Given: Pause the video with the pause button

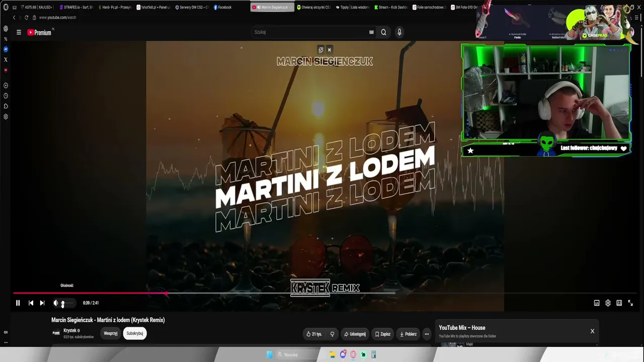Looking at the screenshot, I should [18, 303].
